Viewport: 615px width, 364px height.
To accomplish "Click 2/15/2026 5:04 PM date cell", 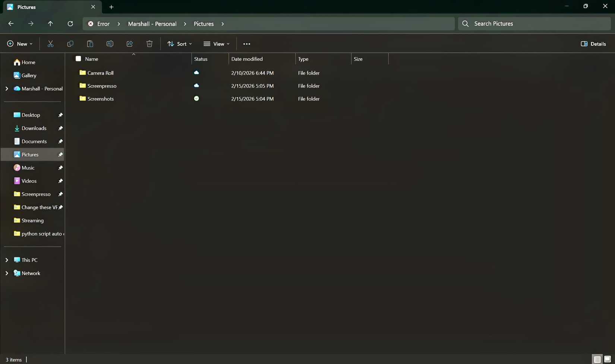I will tap(252, 99).
